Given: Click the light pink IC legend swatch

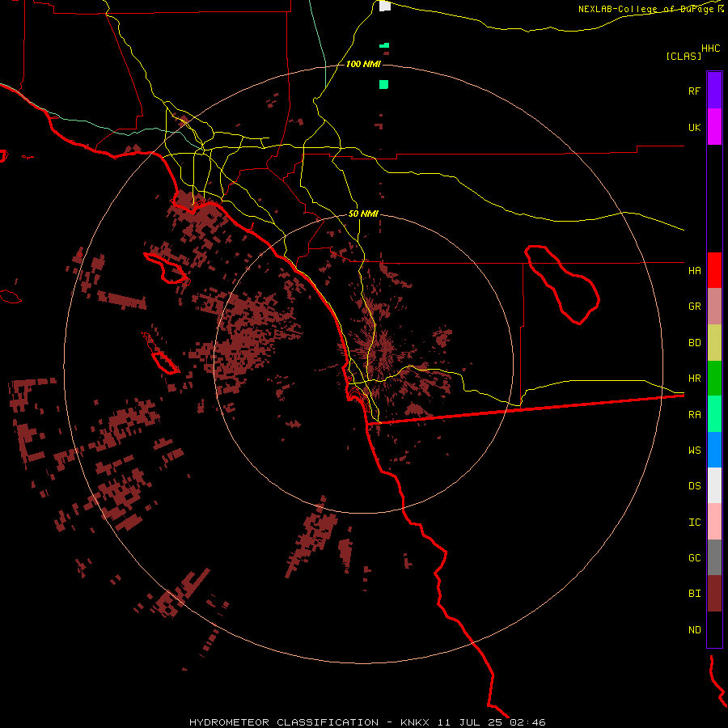Looking at the screenshot, I should point(714,522).
